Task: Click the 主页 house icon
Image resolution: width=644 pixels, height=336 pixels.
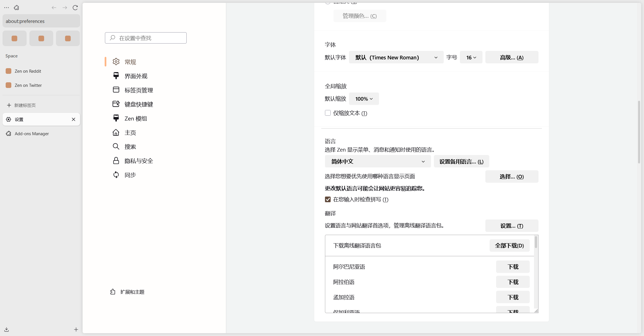Action: point(116,132)
